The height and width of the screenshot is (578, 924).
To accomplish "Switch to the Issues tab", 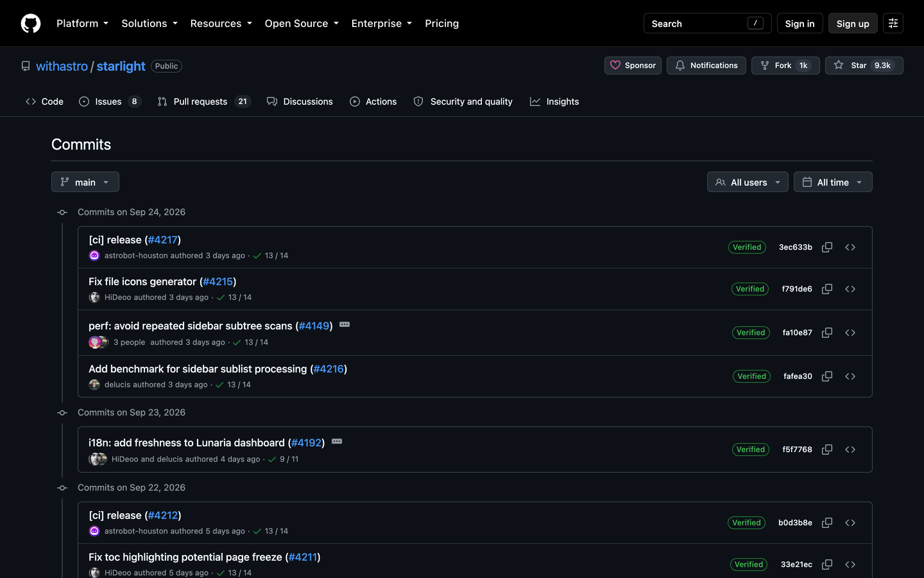I will pyautogui.click(x=109, y=101).
